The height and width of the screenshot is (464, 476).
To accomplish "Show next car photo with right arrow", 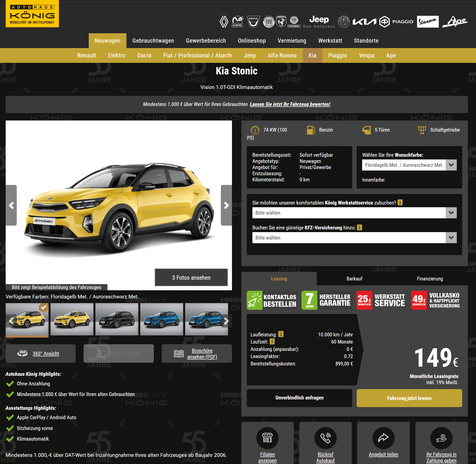I will (x=226, y=205).
